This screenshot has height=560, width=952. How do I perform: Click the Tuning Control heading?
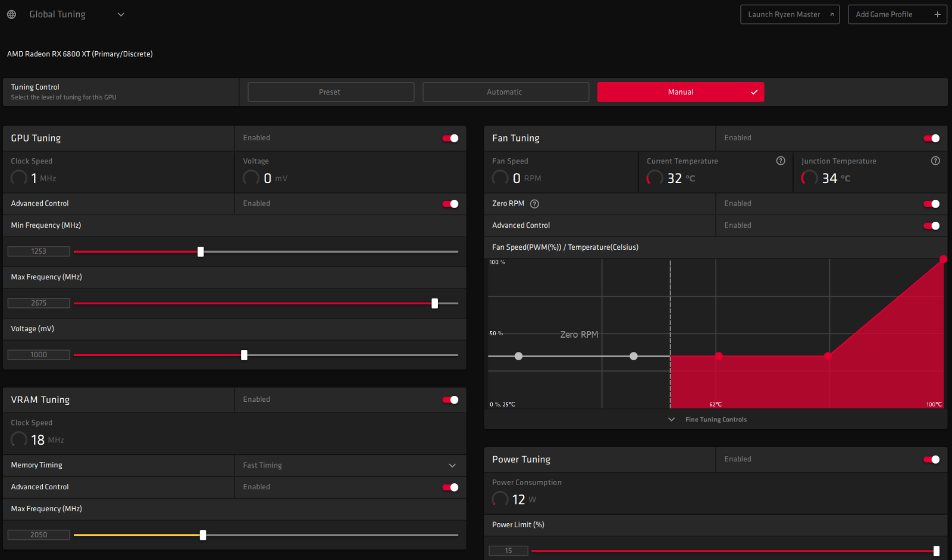35,87
